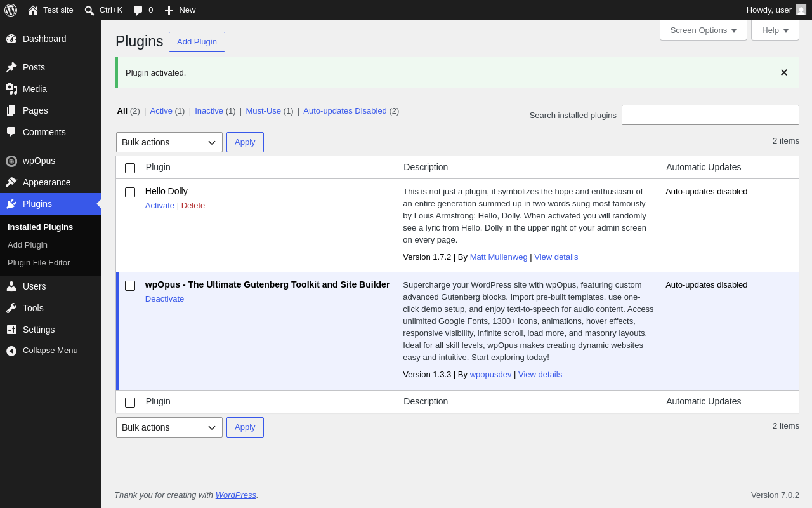Deactivate the wpOpus plugin

164,299
